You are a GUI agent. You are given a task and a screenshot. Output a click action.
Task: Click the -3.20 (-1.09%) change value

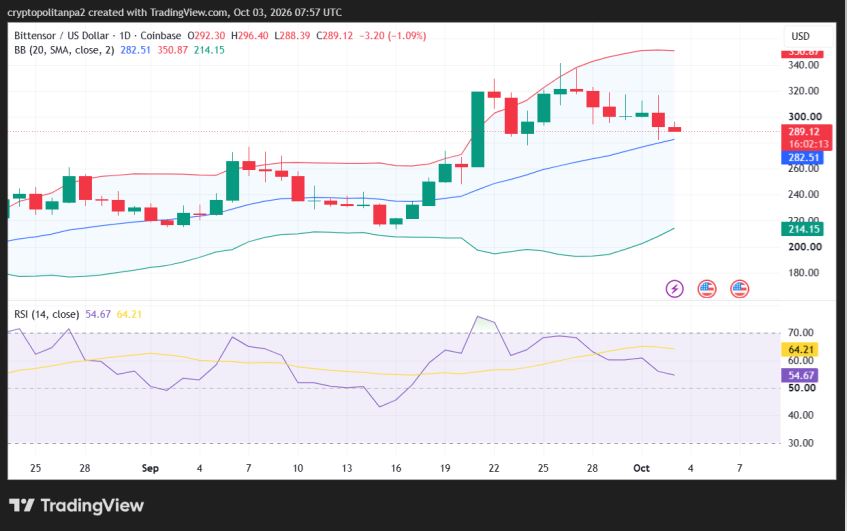click(393, 36)
